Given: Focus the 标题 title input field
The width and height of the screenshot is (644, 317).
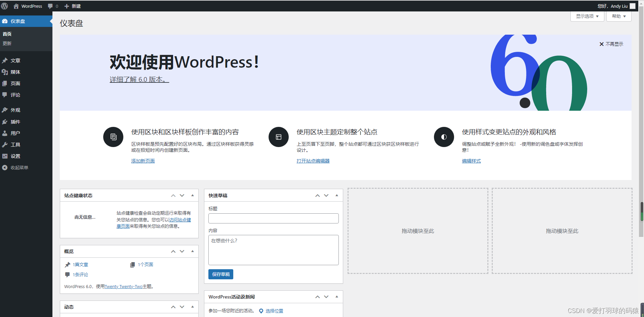Looking at the screenshot, I should coord(274,218).
